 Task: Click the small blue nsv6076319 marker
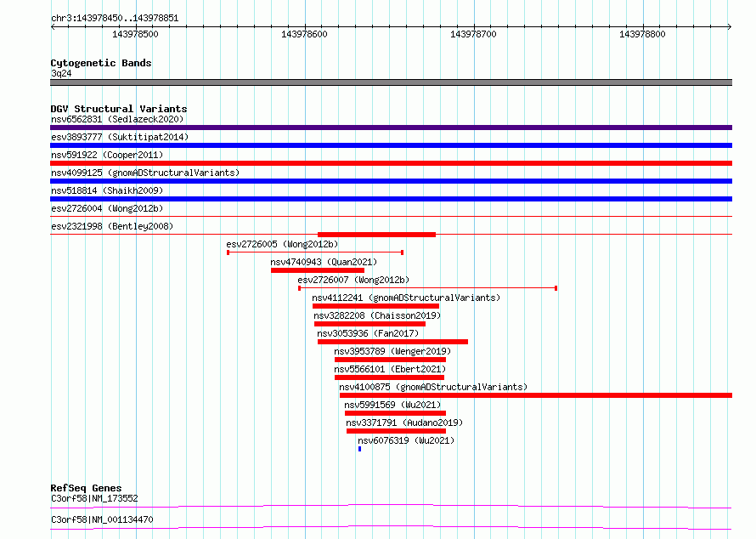tap(359, 449)
